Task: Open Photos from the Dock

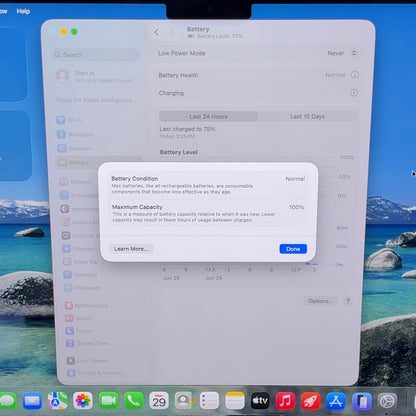Action: pyautogui.click(x=83, y=400)
